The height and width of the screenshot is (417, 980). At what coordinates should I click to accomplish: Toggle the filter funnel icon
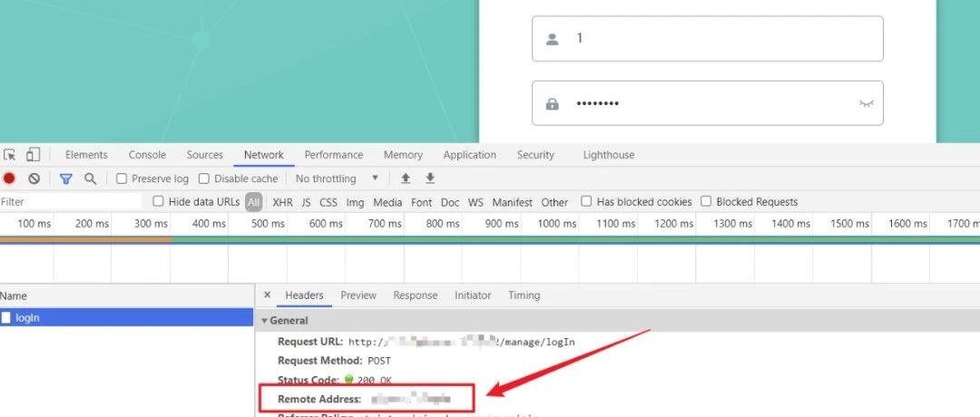click(x=65, y=179)
